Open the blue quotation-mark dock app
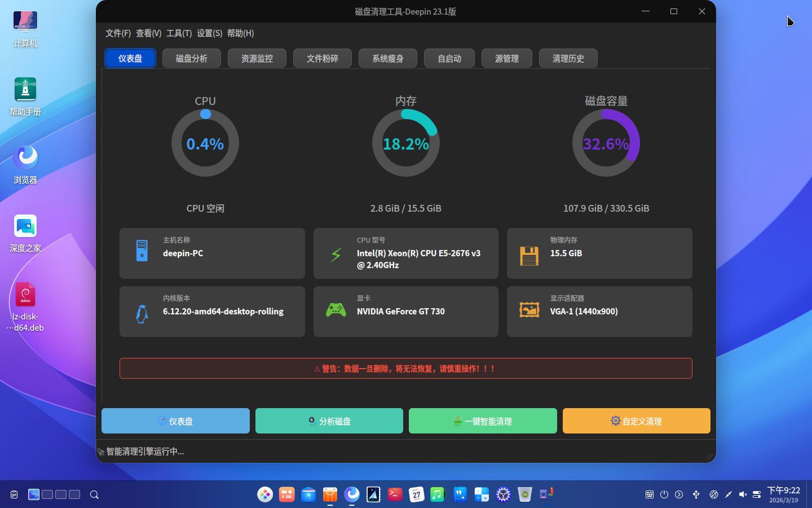The height and width of the screenshot is (508, 812). click(x=460, y=494)
